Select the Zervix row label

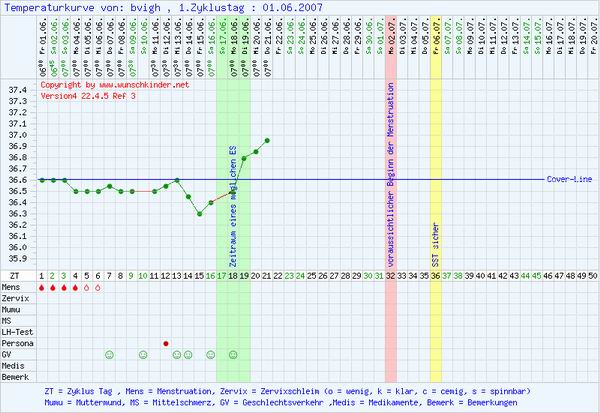click(x=16, y=299)
